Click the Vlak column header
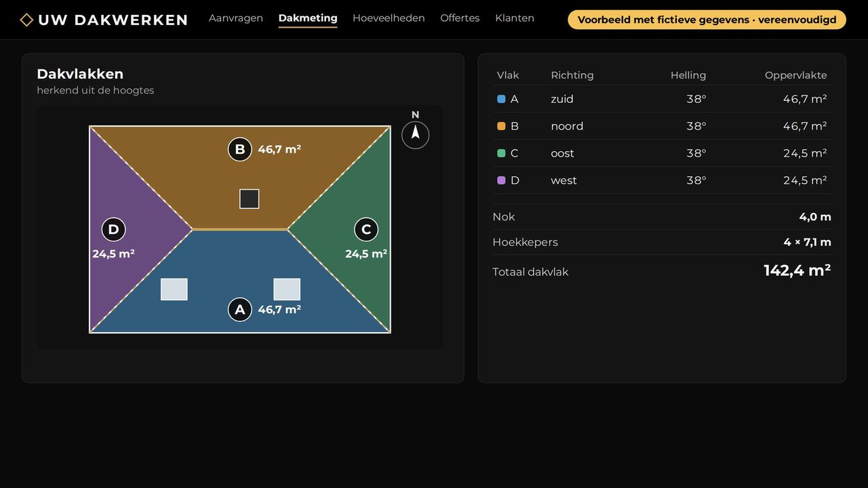Image resolution: width=868 pixels, height=488 pixels. tap(508, 75)
